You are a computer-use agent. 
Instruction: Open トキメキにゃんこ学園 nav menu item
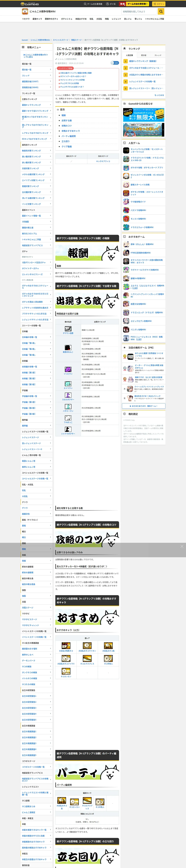[x=154, y=19]
